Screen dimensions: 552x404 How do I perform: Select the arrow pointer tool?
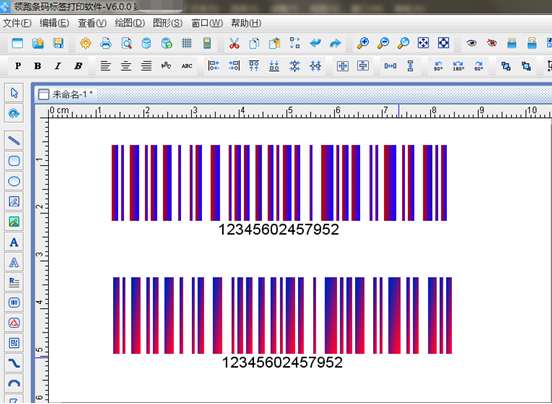14,93
